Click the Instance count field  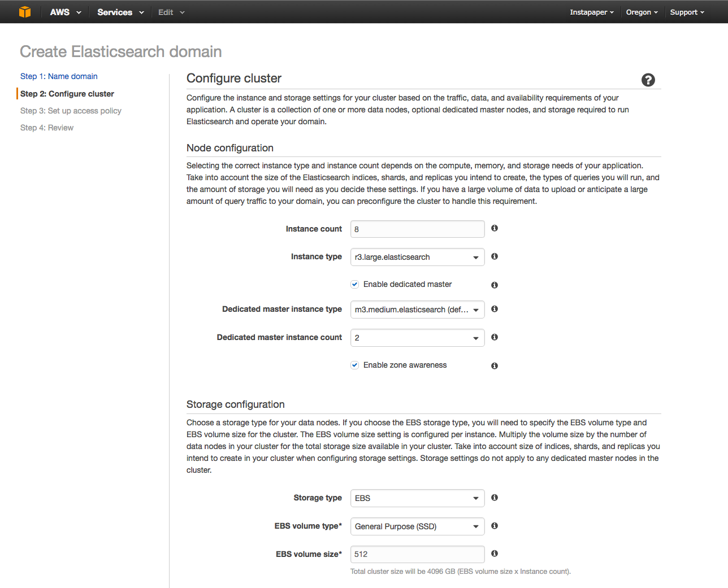click(x=418, y=229)
